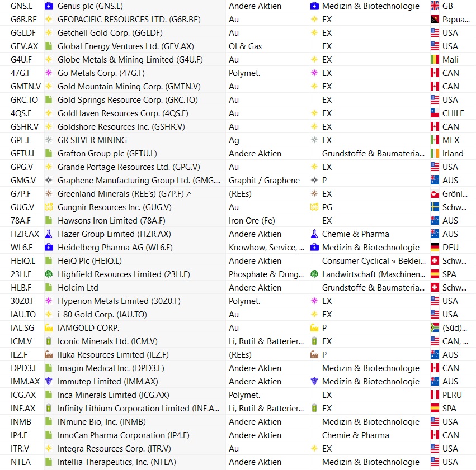The height and width of the screenshot is (470, 476).
Task: Select ticker cell 78A.F
Action: tap(21, 220)
